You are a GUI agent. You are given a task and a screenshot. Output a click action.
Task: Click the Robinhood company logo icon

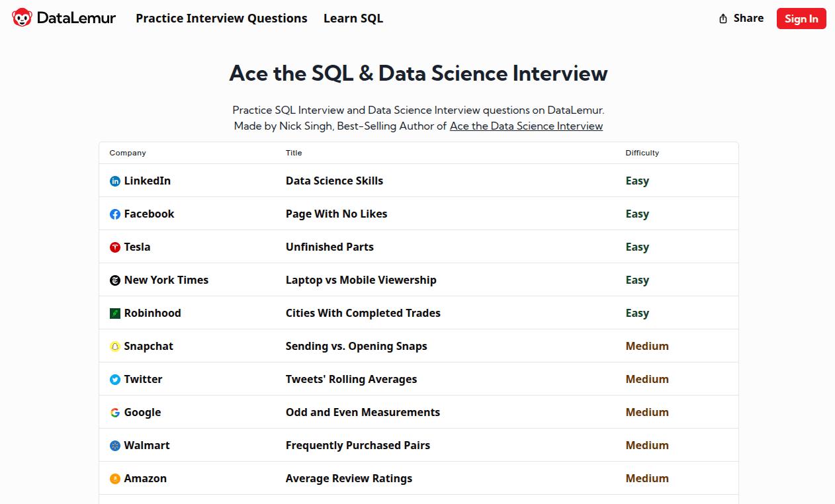tap(115, 314)
